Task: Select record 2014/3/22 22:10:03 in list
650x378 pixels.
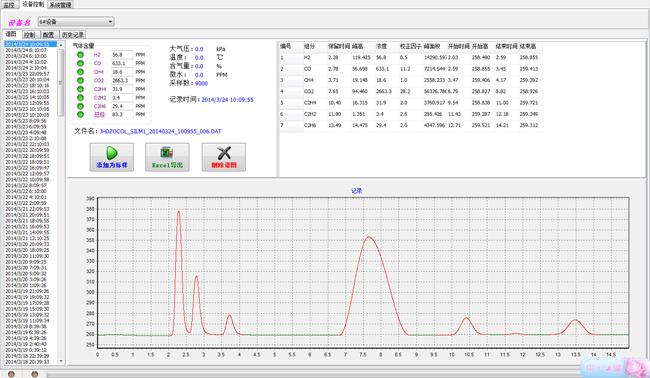Action: pyautogui.click(x=31, y=144)
